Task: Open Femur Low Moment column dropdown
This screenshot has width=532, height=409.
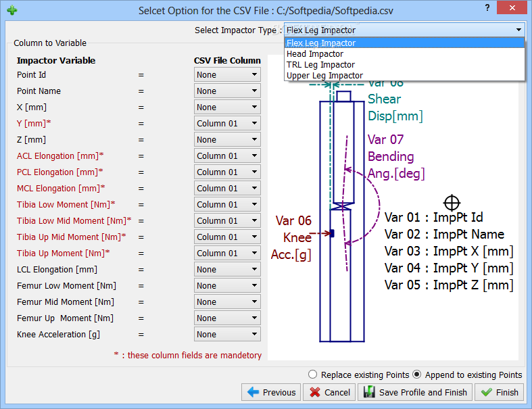Action: tap(227, 285)
